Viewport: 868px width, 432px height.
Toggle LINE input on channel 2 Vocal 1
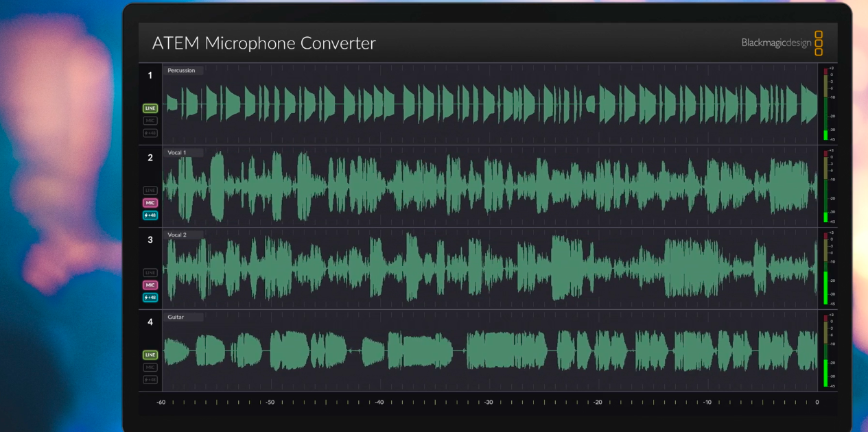coord(150,190)
